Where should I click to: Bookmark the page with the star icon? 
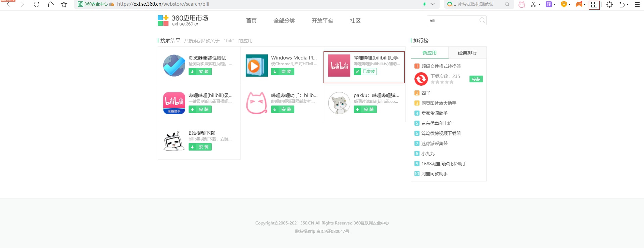pos(64,4)
